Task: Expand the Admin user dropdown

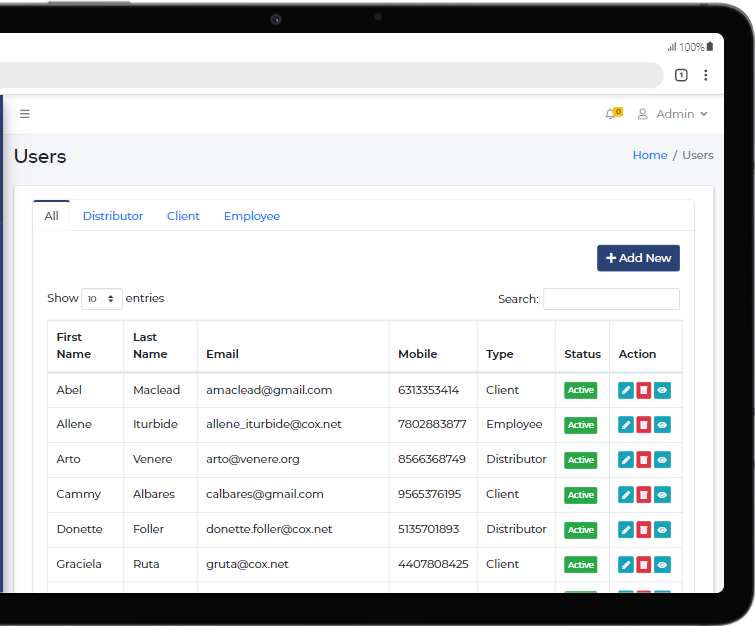Action: coord(673,114)
